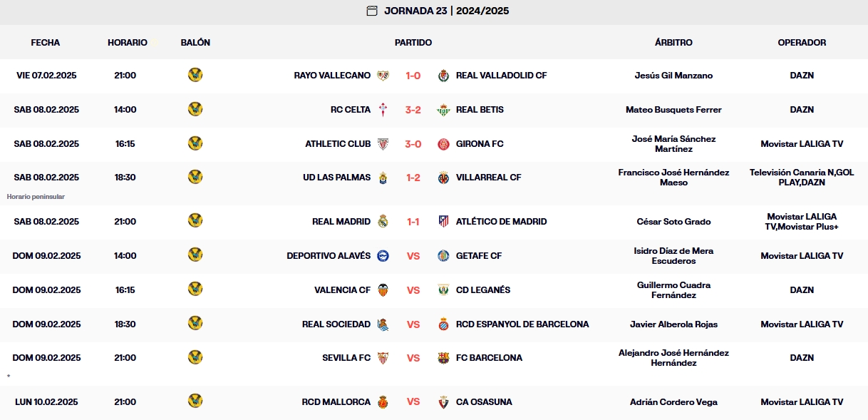868x420 pixels.
Task: Select referee Jesús Gil Manzano
Action: click(x=675, y=75)
